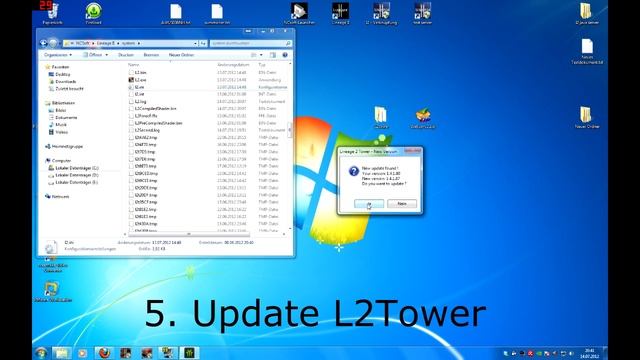Screen dimensions: 640x360
Task: Open the Videos library
Action: (61, 132)
